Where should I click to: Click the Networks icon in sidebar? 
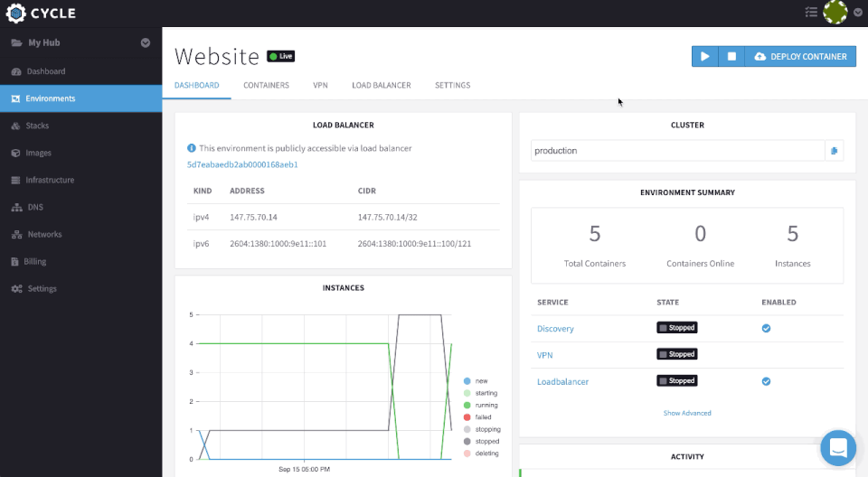(16, 234)
